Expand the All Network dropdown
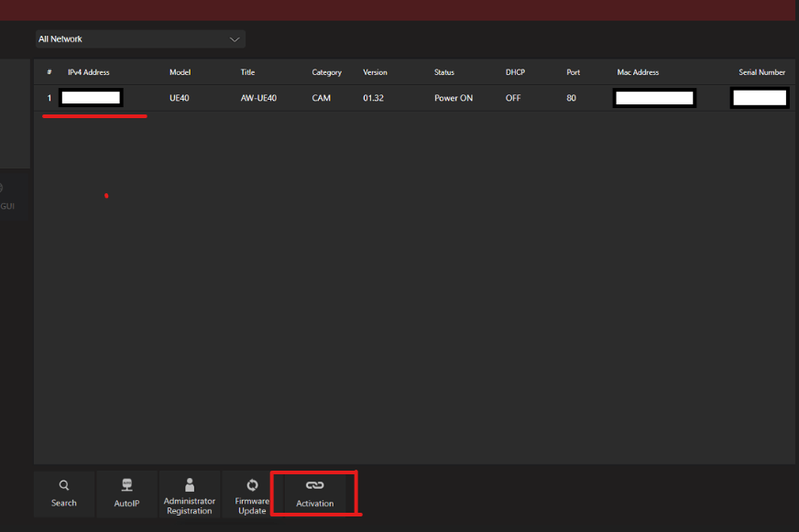Viewport: 799px width, 532px height. tap(139, 39)
